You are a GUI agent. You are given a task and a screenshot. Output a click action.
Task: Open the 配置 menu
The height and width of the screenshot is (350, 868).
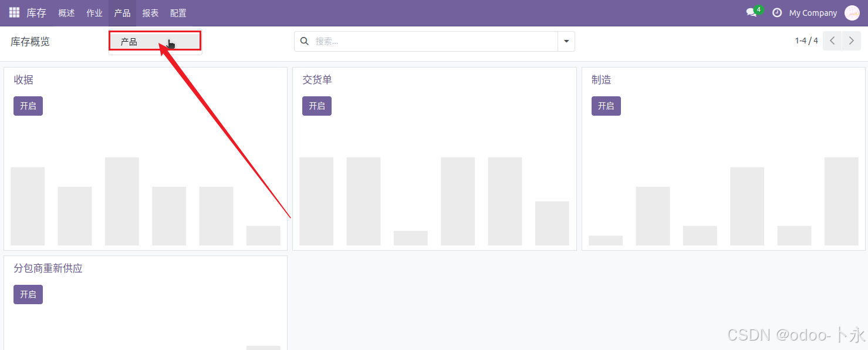(178, 13)
